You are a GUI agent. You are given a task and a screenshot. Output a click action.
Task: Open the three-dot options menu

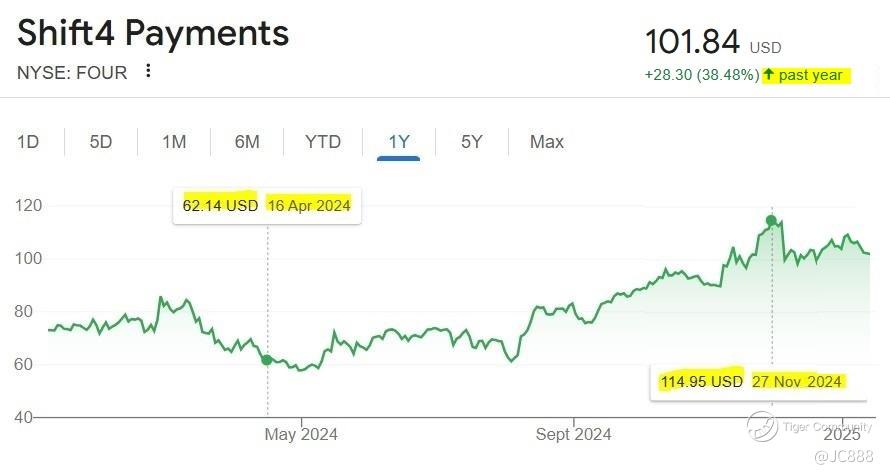point(148,71)
